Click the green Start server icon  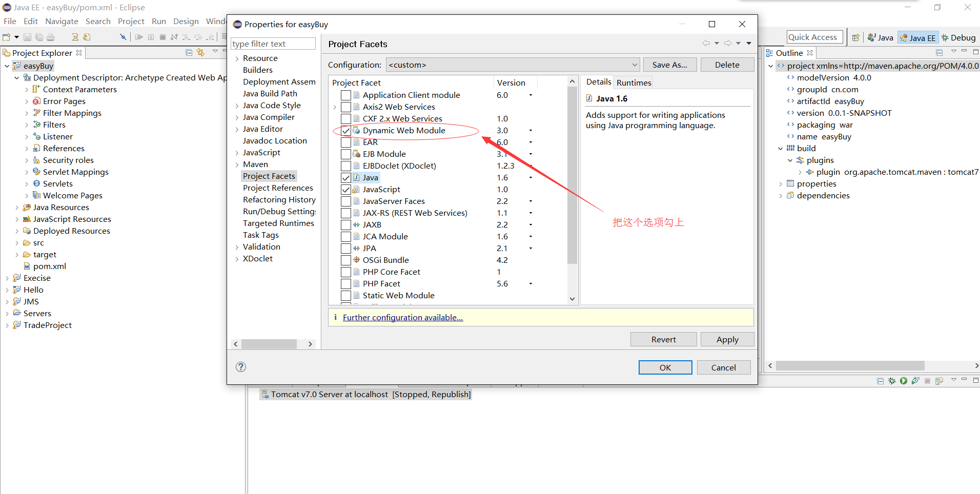(x=904, y=381)
